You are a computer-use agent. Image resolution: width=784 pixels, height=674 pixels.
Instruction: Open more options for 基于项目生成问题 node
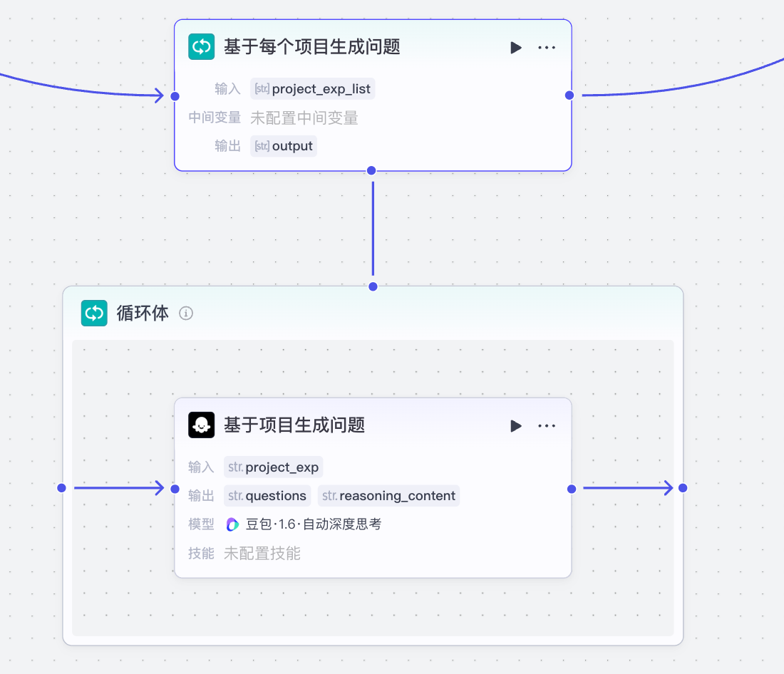[x=547, y=426]
